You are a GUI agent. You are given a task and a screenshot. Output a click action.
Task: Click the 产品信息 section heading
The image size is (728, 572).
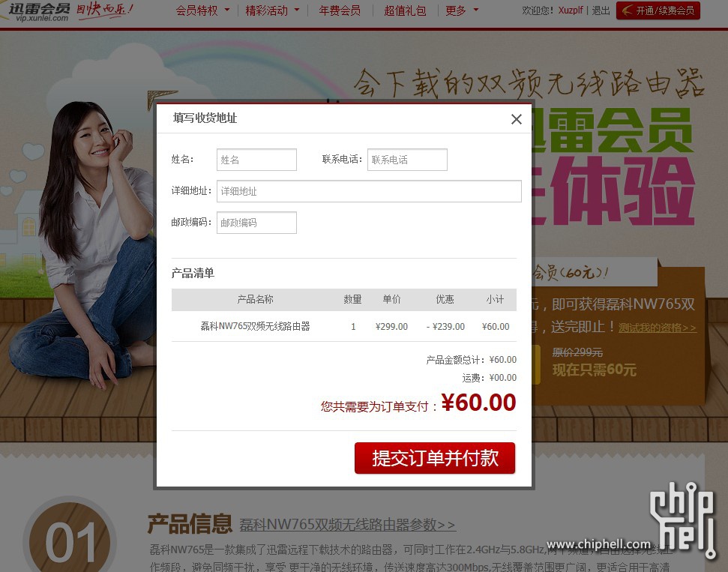190,524
